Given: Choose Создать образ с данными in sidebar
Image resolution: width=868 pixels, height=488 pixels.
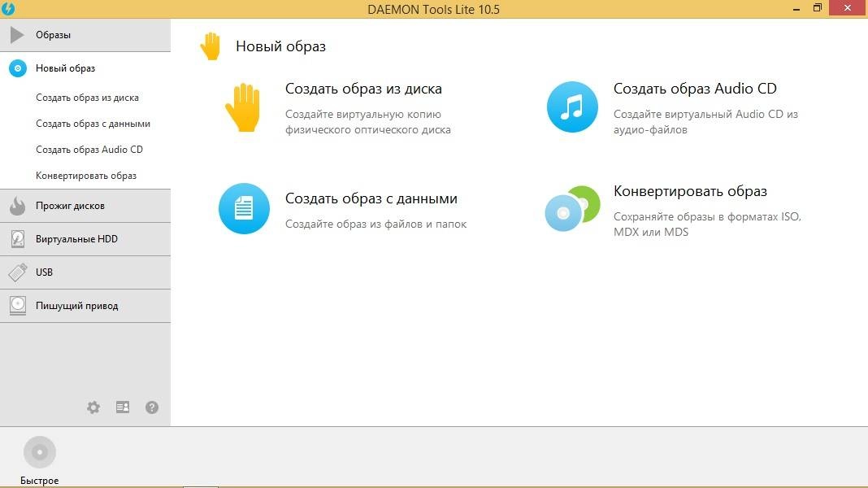Looking at the screenshot, I should pos(93,124).
